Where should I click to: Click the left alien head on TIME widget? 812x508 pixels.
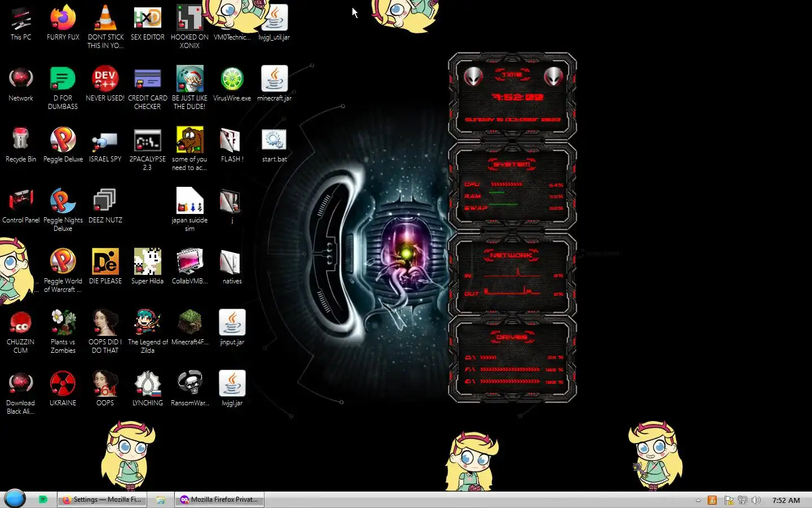pyautogui.click(x=473, y=76)
